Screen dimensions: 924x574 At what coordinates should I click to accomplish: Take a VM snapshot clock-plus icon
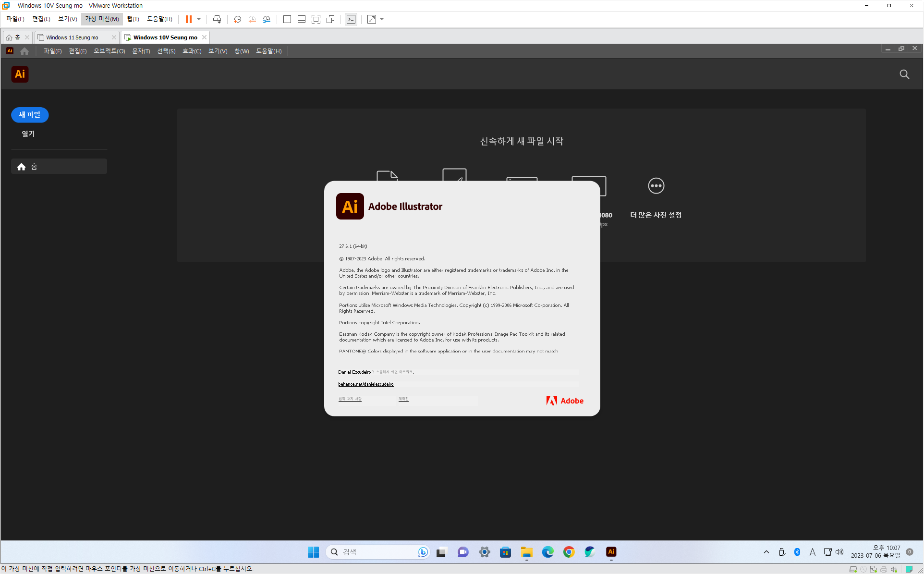(x=237, y=19)
